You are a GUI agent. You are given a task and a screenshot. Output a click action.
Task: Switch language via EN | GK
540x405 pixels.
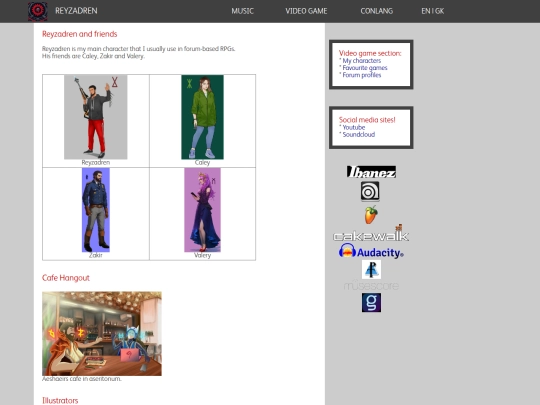coord(433,11)
